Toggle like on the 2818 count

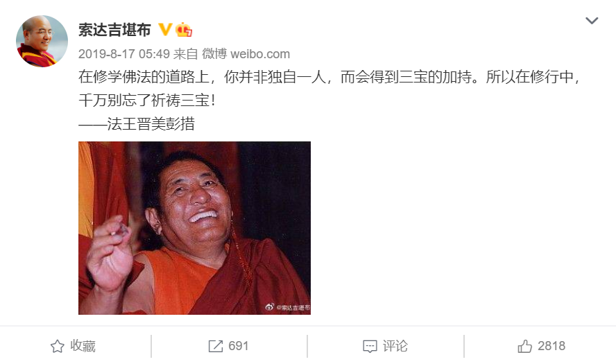[541, 346]
